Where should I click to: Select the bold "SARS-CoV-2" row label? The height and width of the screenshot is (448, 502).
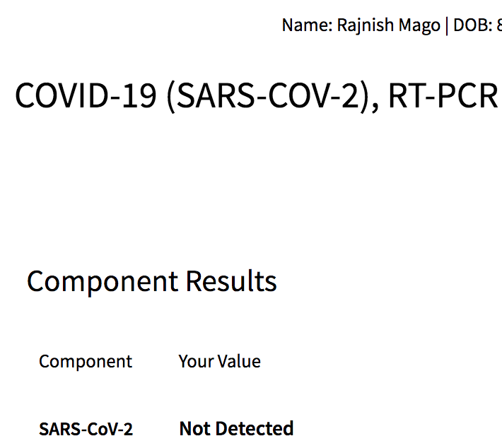(86, 429)
